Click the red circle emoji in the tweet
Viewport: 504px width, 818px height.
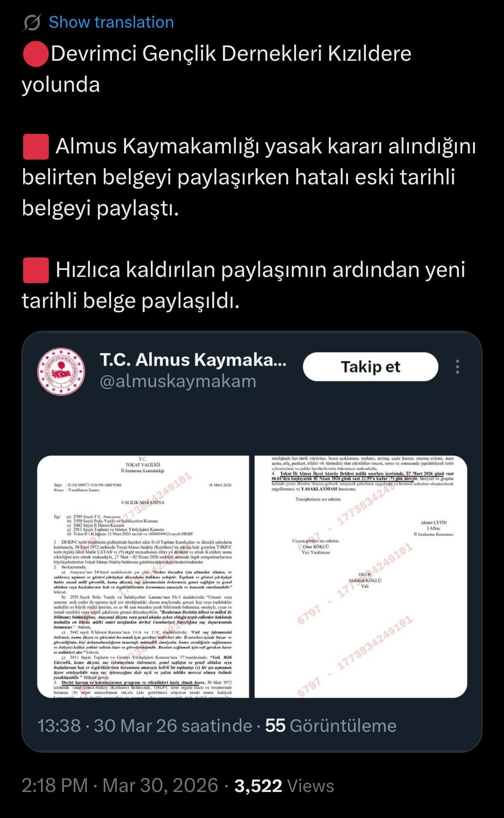(36, 54)
